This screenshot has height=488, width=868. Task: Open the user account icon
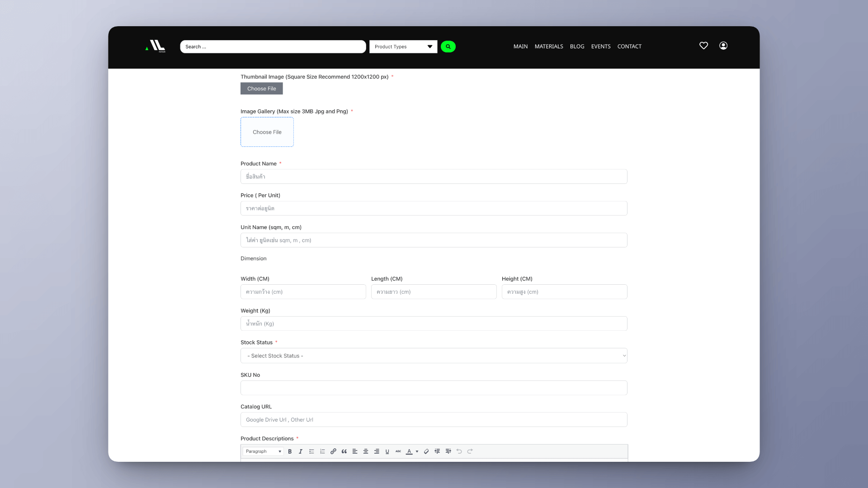pos(723,46)
